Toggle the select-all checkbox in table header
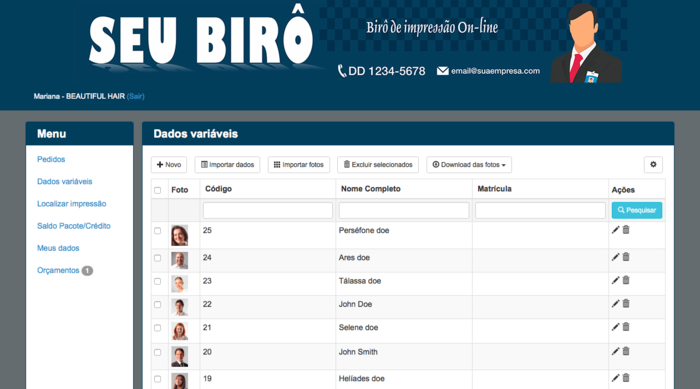The width and height of the screenshot is (700, 389). (158, 190)
